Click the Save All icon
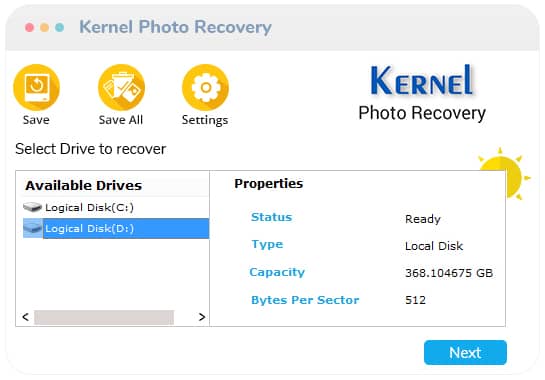Viewport: 545px width, 380px height. click(x=121, y=87)
